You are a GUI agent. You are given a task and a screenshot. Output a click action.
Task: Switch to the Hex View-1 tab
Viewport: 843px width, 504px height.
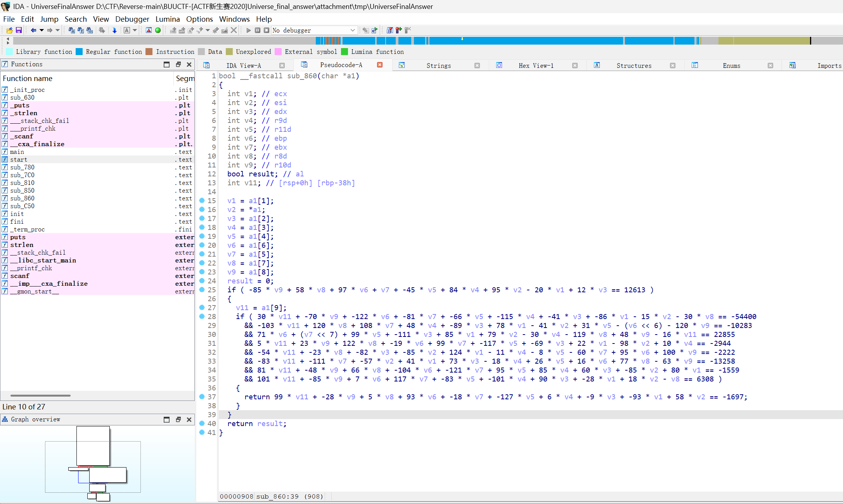536,65
